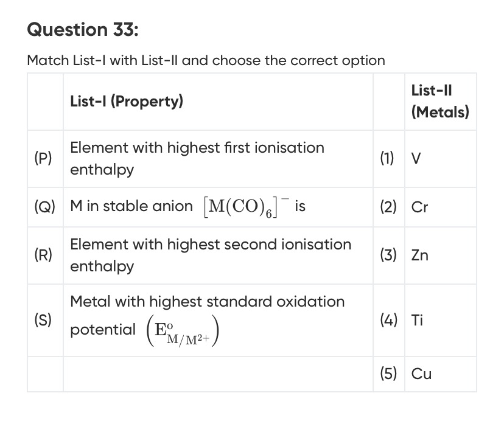Click the (5) number label
504x421 pixels.
388,374
